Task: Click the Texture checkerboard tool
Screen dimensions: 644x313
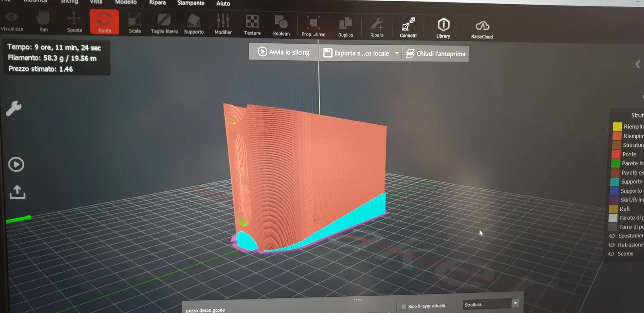Action: tap(252, 24)
